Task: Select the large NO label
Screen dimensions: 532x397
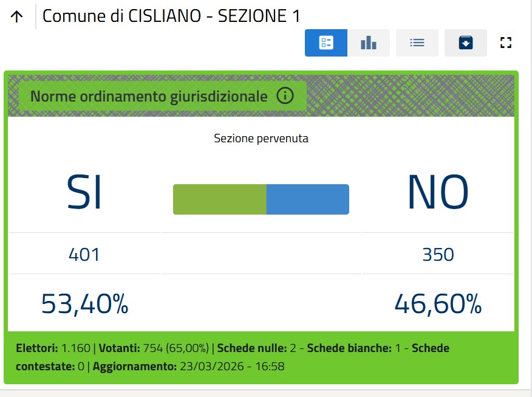Action: pyautogui.click(x=438, y=193)
